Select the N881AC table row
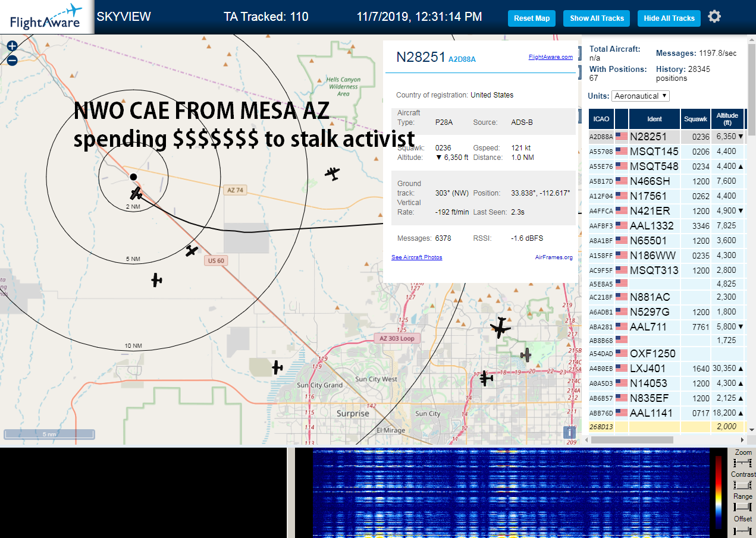This screenshot has height=538, width=756. [666, 297]
